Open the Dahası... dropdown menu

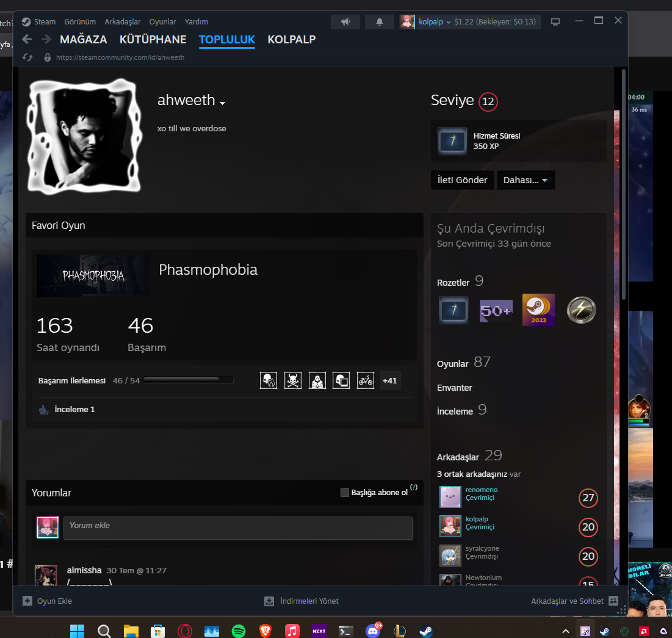(526, 180)
